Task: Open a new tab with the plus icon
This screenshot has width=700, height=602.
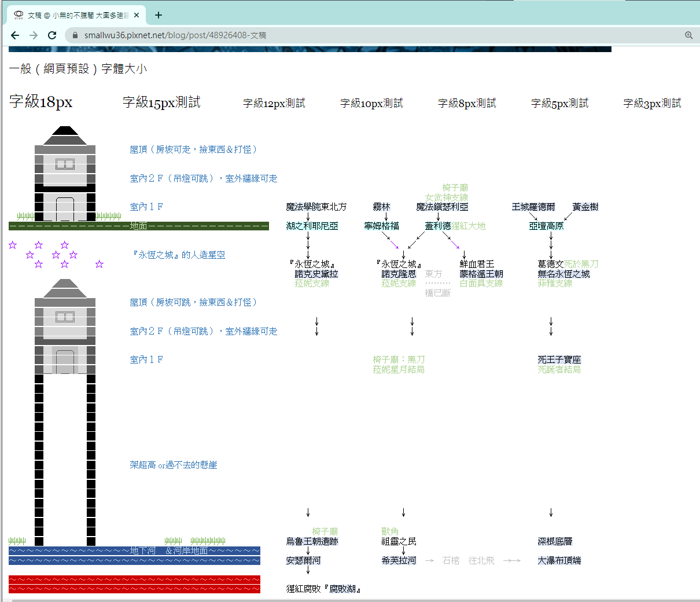Action: click(x=158, y=16)
